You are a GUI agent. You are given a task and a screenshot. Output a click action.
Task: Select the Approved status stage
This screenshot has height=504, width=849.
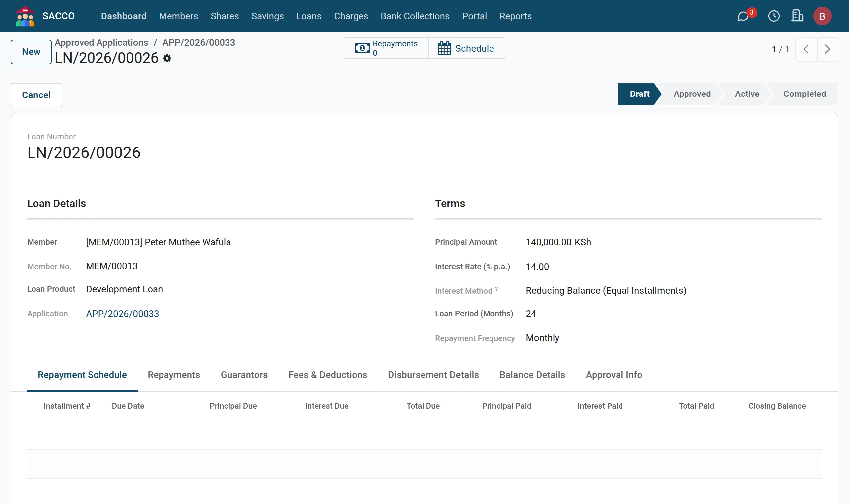(x=692, y=94)
